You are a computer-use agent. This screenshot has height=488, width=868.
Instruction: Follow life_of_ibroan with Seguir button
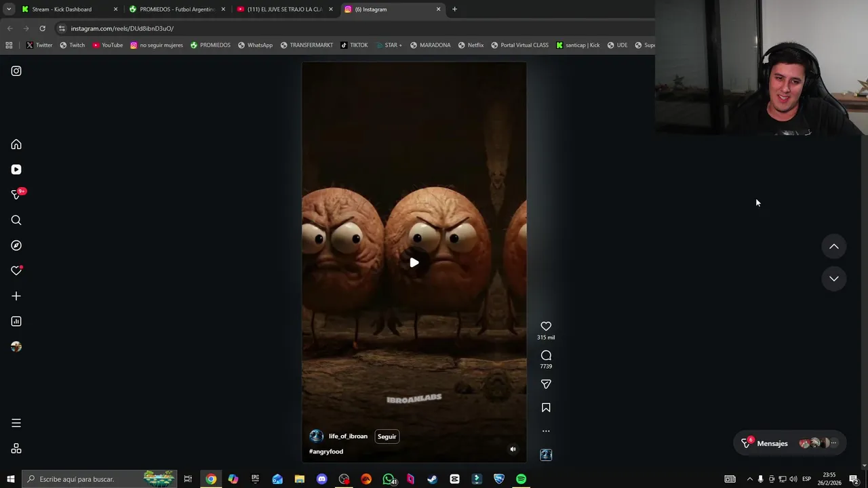point(387,436)
